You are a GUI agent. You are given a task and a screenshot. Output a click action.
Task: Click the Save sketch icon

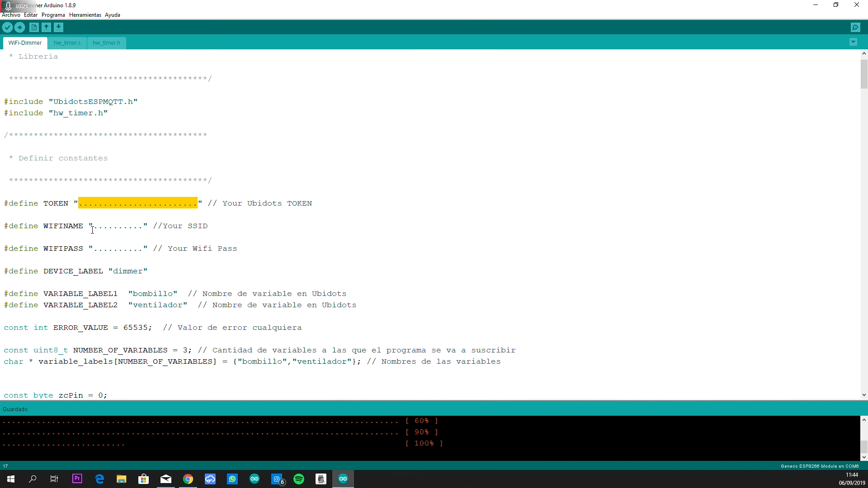pos(58,28)
